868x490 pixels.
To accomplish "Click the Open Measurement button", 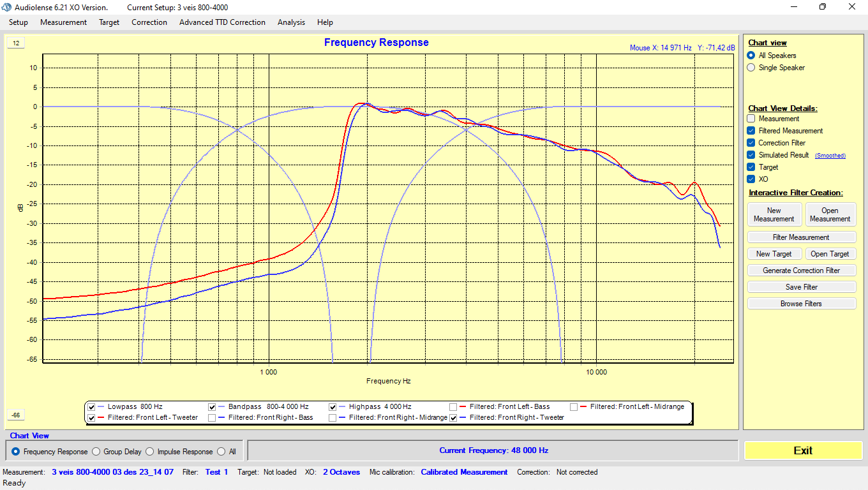I will [830, 214].
